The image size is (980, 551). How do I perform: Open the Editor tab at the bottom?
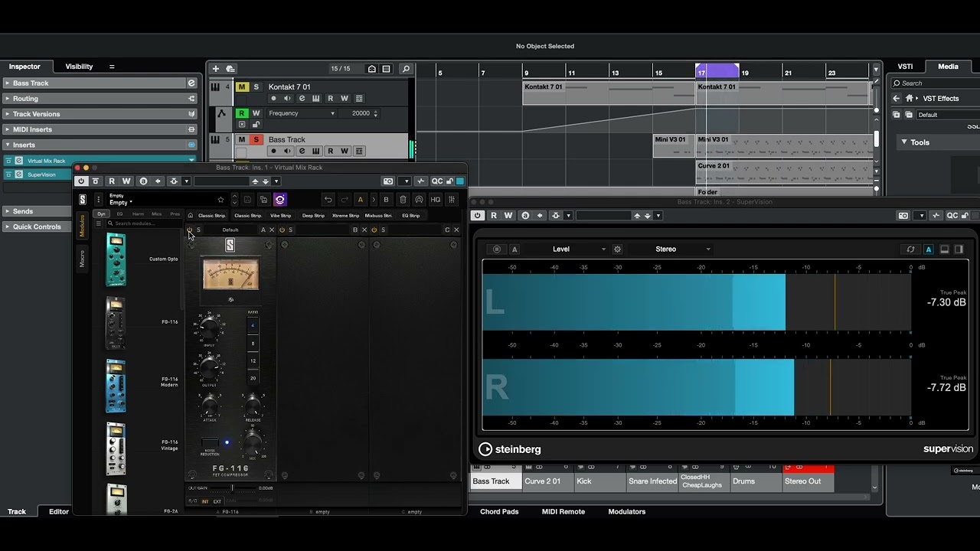(x=59, y=511)
